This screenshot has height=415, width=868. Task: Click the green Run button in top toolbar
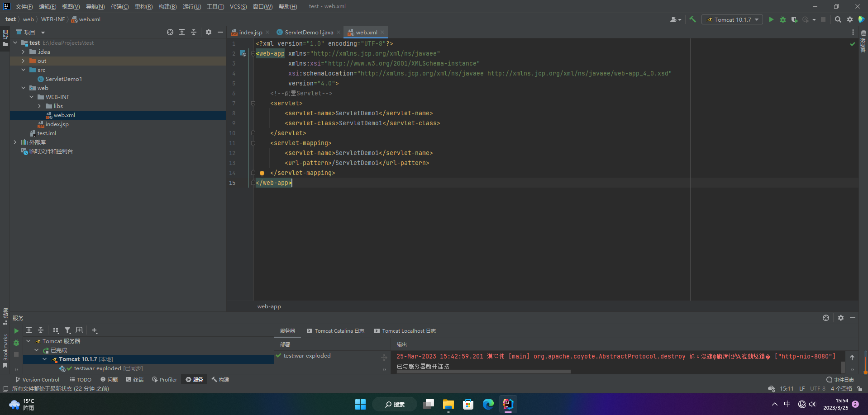click(771, 19)
